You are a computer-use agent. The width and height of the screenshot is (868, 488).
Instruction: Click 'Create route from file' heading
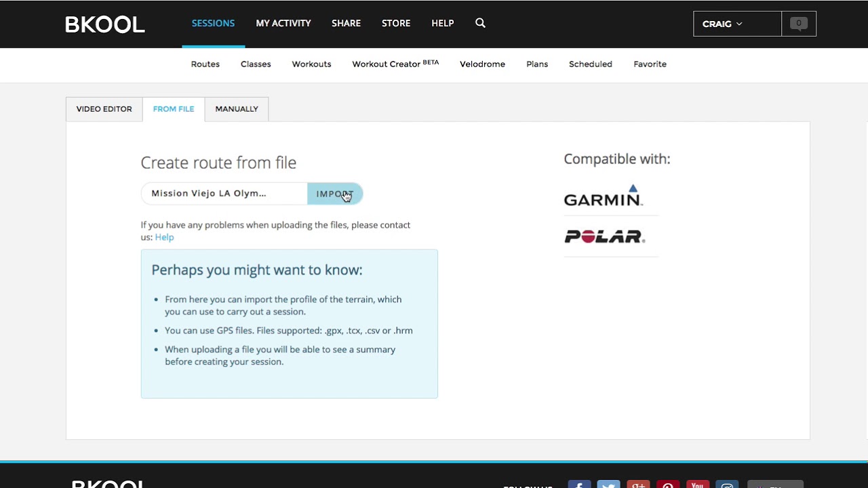pos(218,163)
